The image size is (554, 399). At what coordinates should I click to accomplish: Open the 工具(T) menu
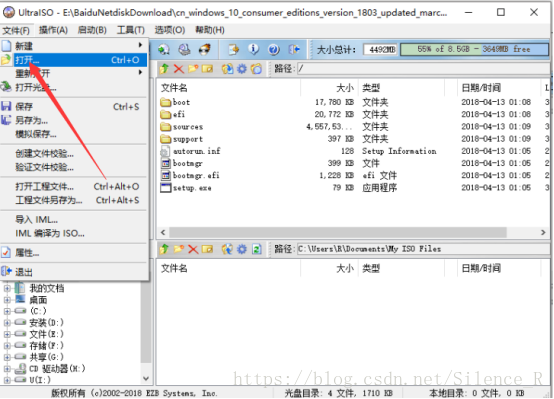coord(131,30)
